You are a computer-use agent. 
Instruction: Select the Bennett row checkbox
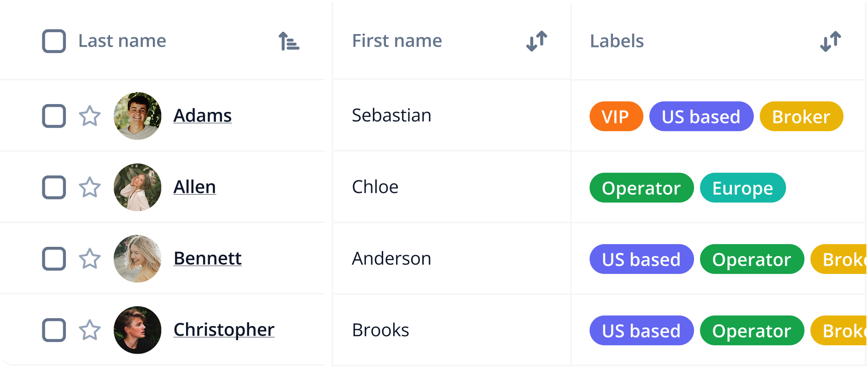(54, 259)
